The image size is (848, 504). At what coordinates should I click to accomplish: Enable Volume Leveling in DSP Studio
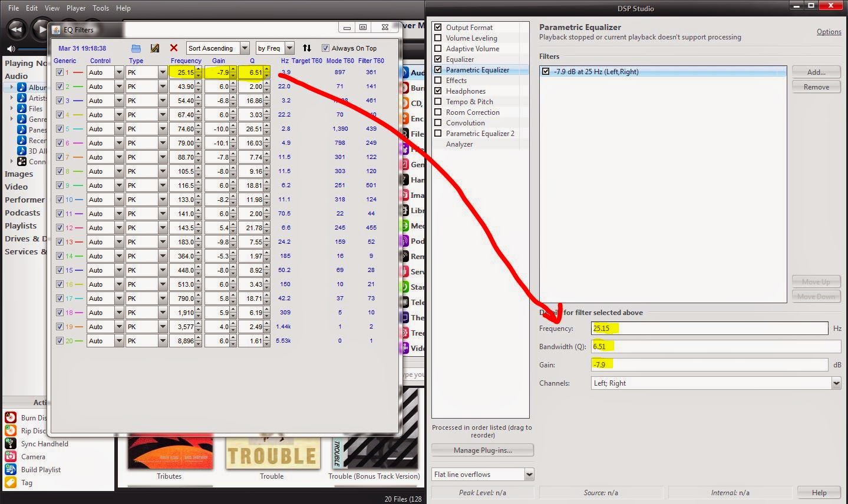pos(438,38)
